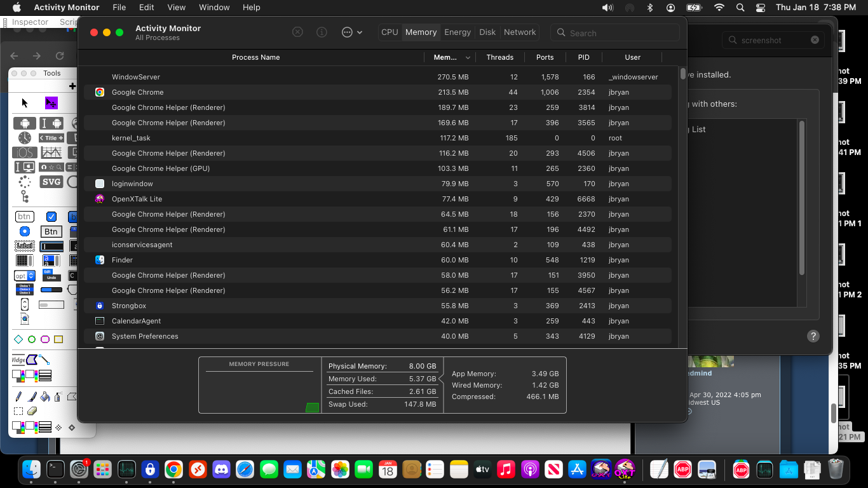Select the eraser tool in Tools palette
Screen dimensions: 868x488
pyautogui.click(x=32, y=411)
